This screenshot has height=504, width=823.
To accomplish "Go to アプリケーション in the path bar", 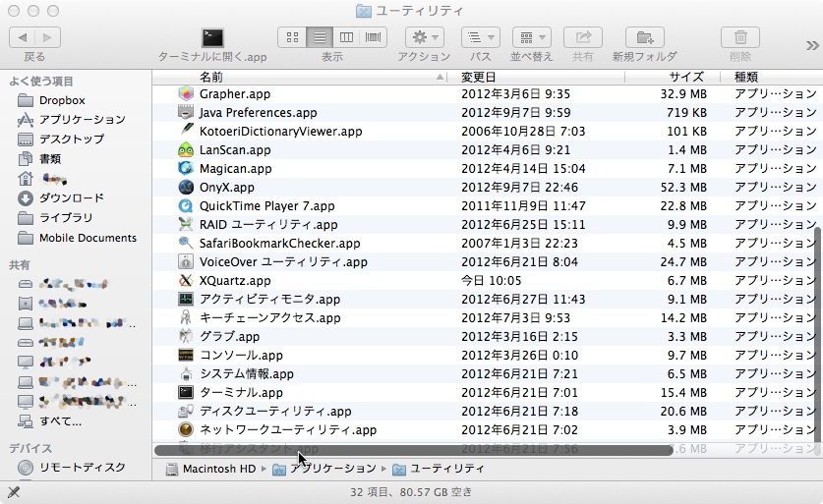I will coord(332,469).
